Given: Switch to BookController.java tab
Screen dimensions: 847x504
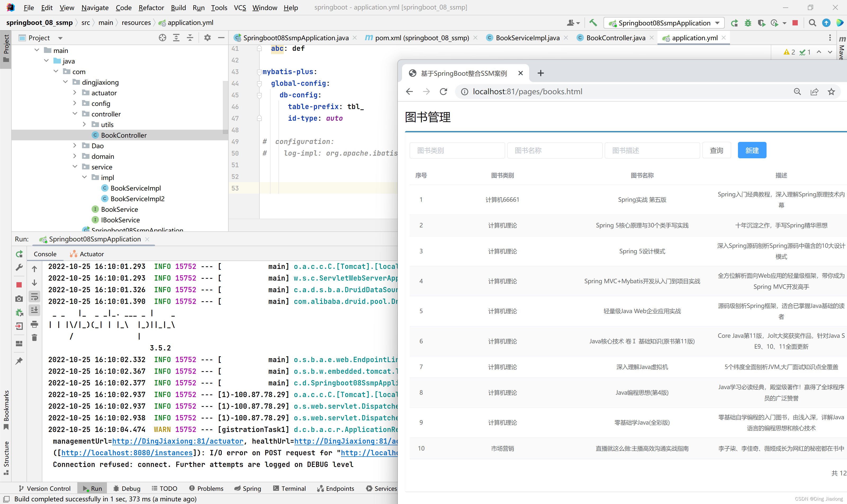Looking at the screenshot, I should (x=615, y=38).
